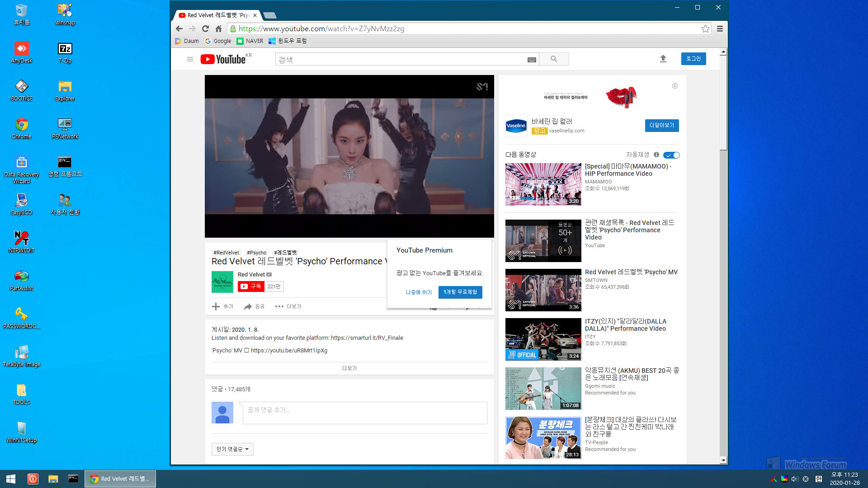Open the ••• 더보기 actions menu

(x=288, y=306)
